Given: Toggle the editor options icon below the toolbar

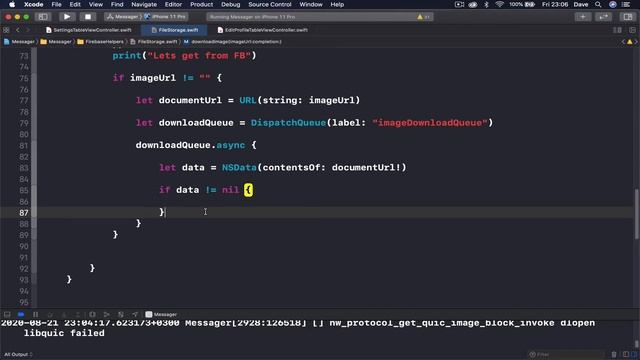Looking at the screenshot, I should 618,30.
